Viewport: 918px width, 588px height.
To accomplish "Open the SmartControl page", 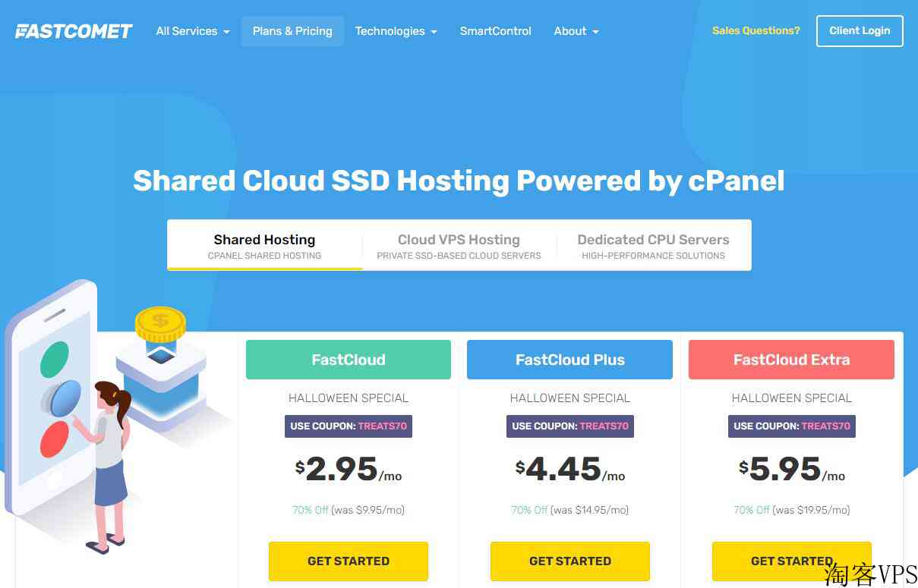I will 495,31.
